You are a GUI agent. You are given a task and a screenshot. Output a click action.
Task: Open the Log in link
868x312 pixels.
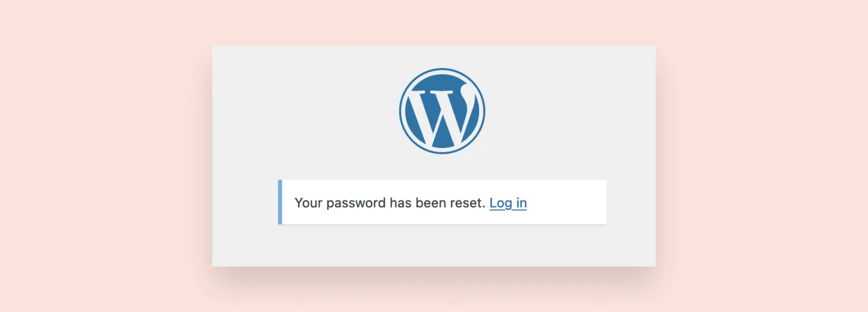[x=508, y=203]
